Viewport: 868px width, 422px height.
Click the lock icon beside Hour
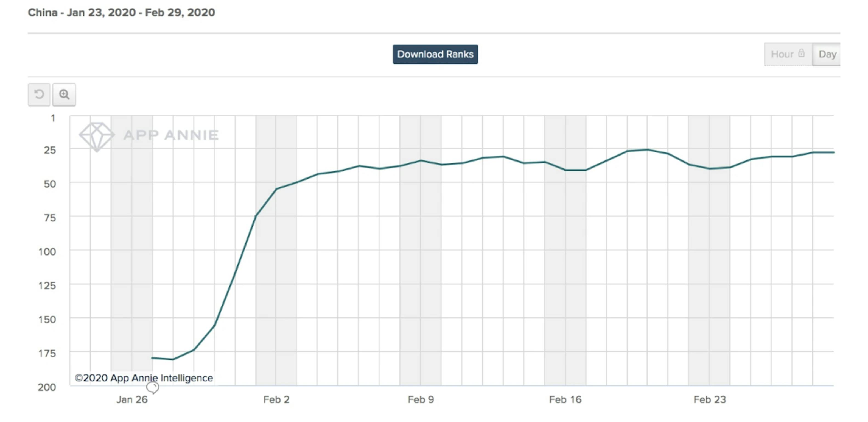[802, 53]
